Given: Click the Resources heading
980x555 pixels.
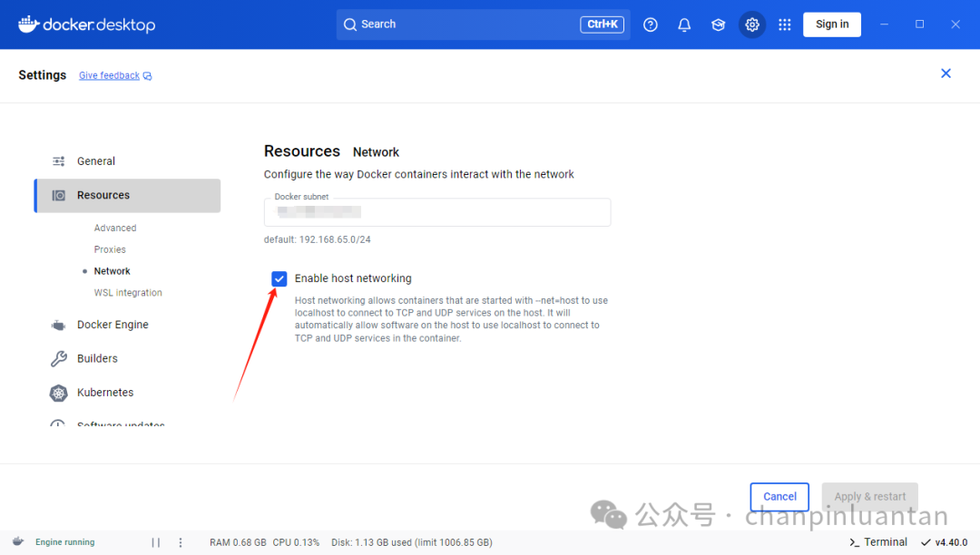Looking at the screenshot, I should point(302,151).
